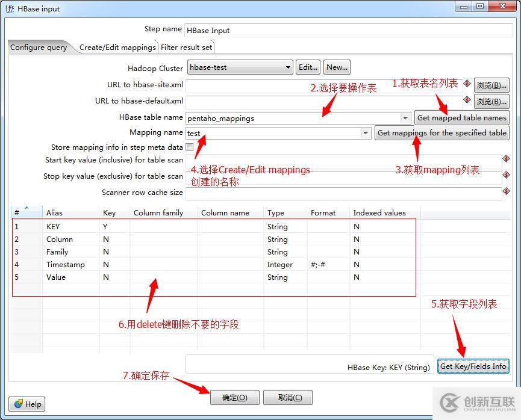Confirm with the 确定(O) button
521x420 pixels.
click(x=234, y=397)
